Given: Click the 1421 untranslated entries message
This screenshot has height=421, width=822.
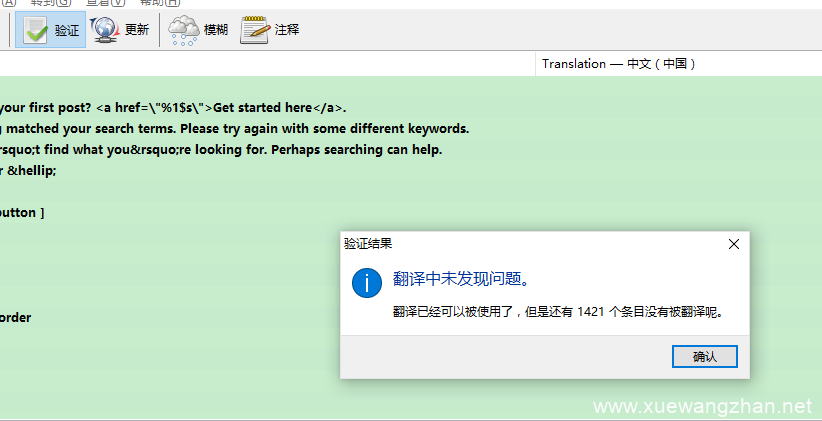Looking at the screenshot, I should pos(557,311).
